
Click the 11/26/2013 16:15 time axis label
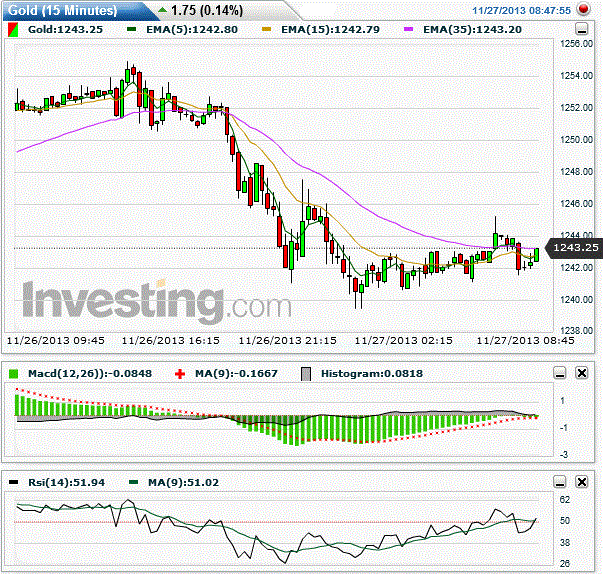point(171,341)
